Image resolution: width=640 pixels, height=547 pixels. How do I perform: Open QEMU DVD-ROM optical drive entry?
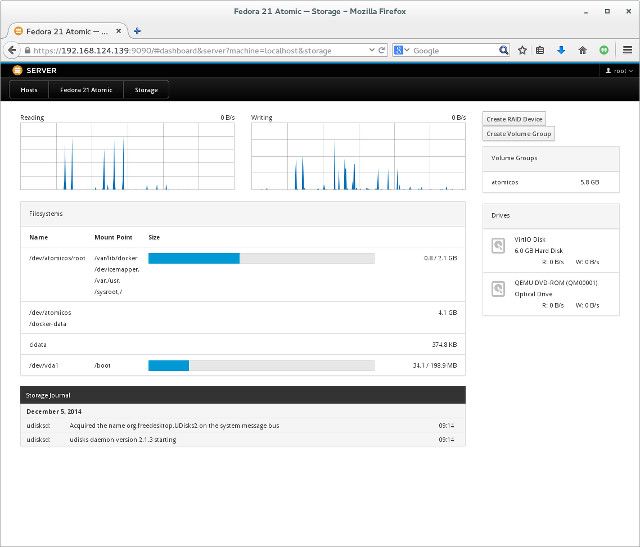[551, 294]
